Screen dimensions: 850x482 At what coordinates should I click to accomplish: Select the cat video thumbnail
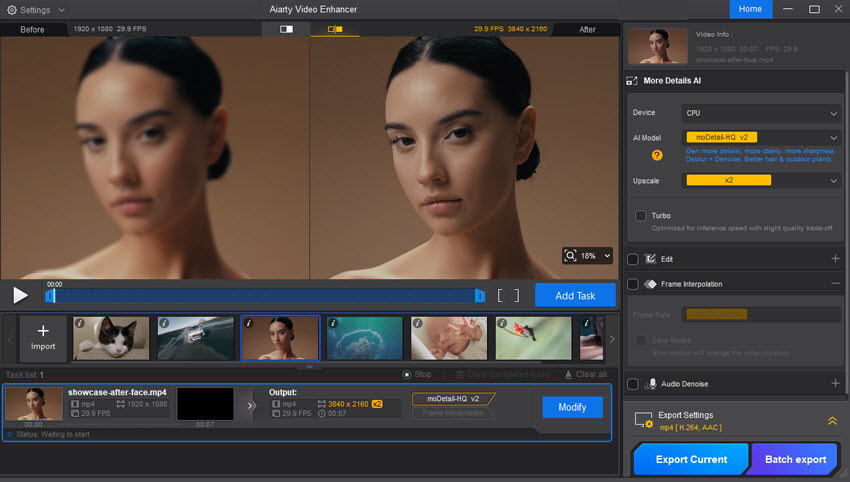[x=111, y=338]
